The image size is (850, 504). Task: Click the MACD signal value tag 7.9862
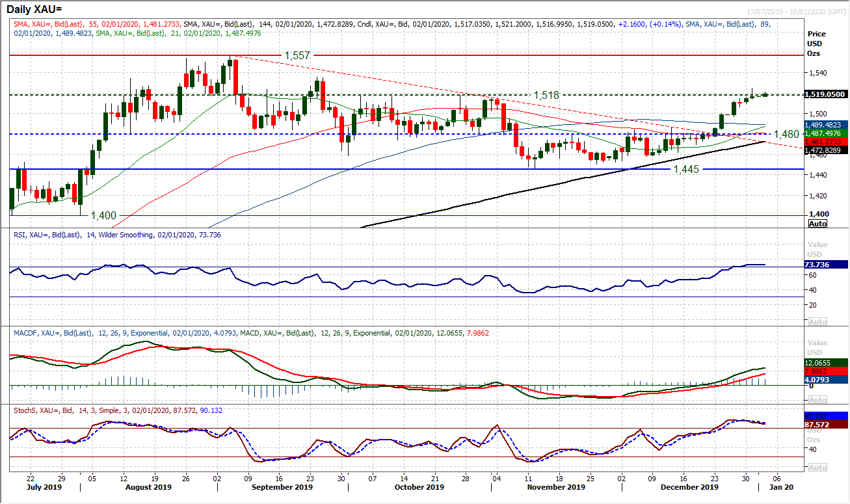[x=825, y=371]
